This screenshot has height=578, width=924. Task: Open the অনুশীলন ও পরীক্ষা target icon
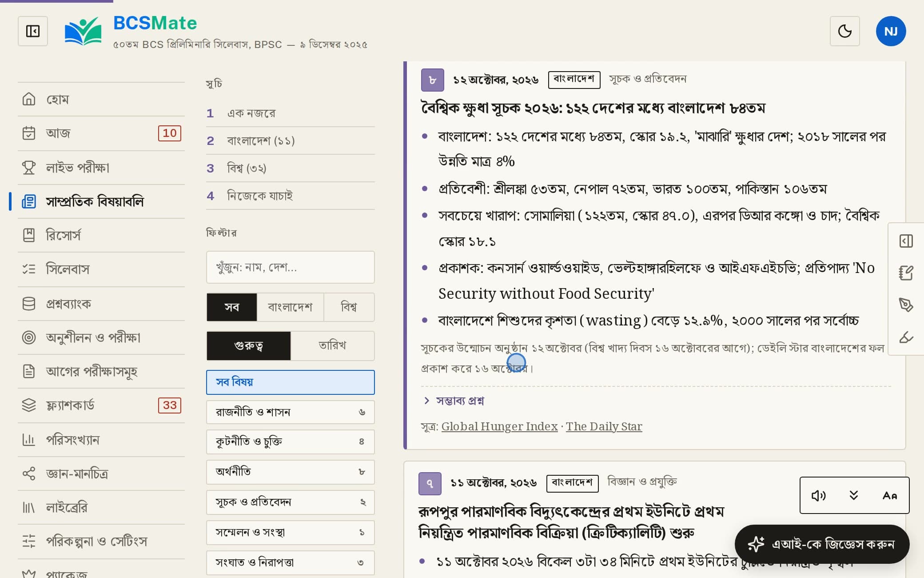(x=29, y=337)
